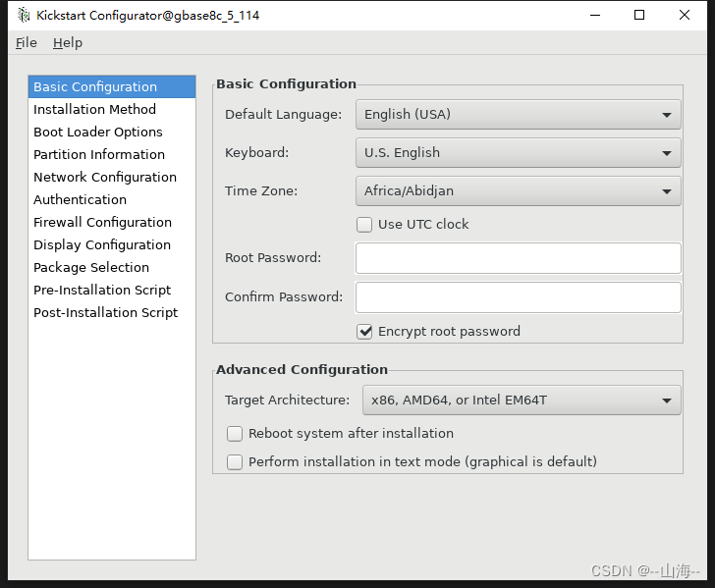
Task: Expand the Time Zone dropdown
Action: 518,191
